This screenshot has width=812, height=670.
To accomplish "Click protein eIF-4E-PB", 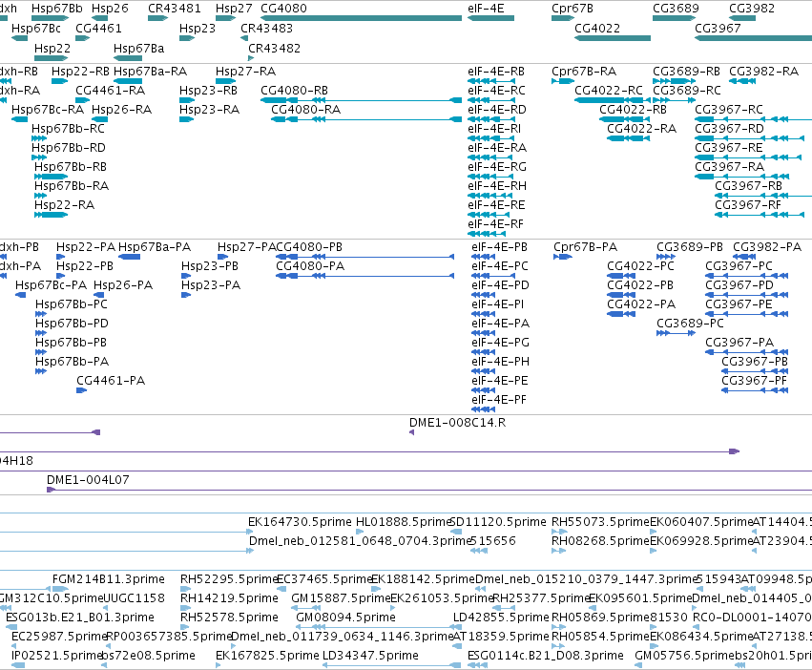I will [x=500, y=246].
